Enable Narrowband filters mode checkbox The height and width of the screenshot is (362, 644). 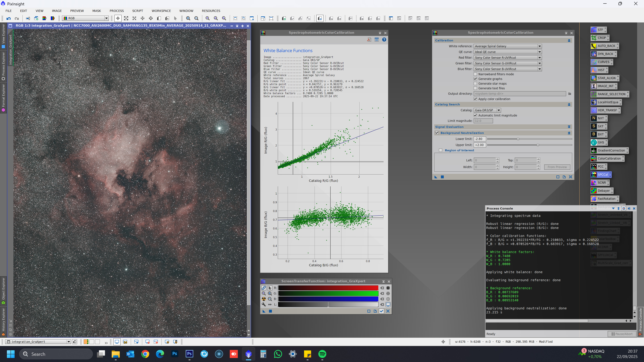475,74
